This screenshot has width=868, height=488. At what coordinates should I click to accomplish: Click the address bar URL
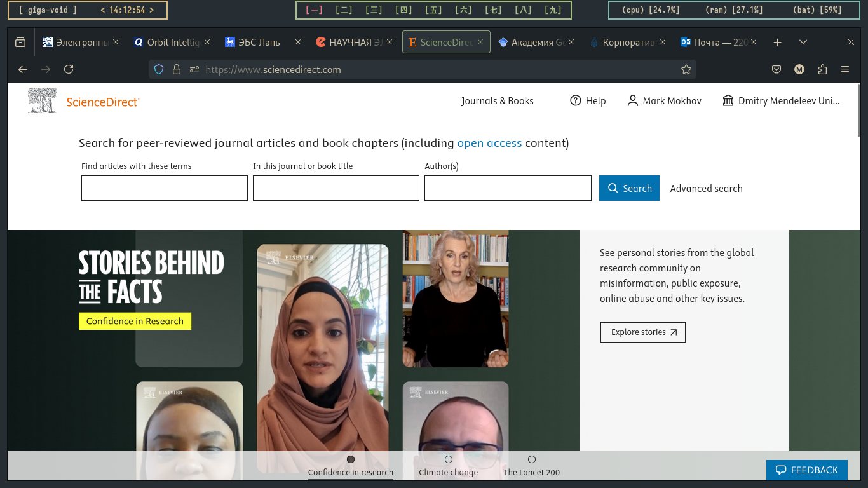273,69
